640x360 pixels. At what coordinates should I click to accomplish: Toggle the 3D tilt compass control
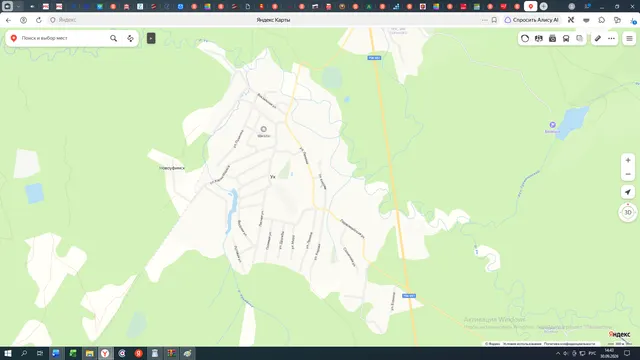point(628,212)
